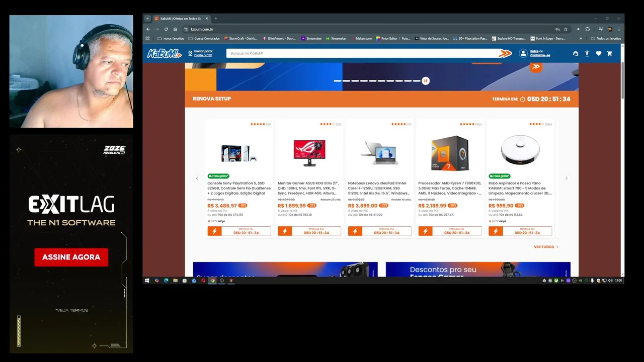Open the AMD Ryzen 7 processor image

[450, 153]
